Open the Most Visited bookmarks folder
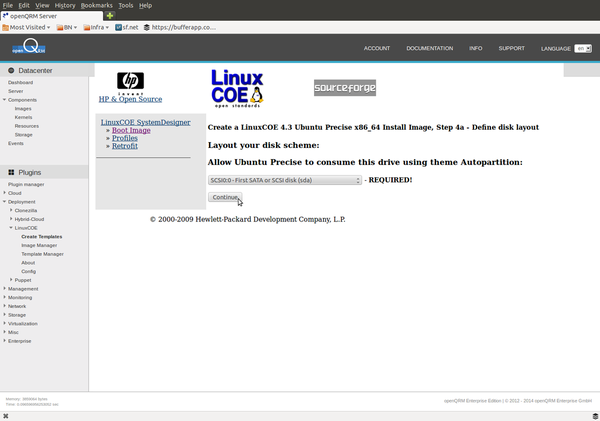 pyautogui.click(x=26, y=27)
